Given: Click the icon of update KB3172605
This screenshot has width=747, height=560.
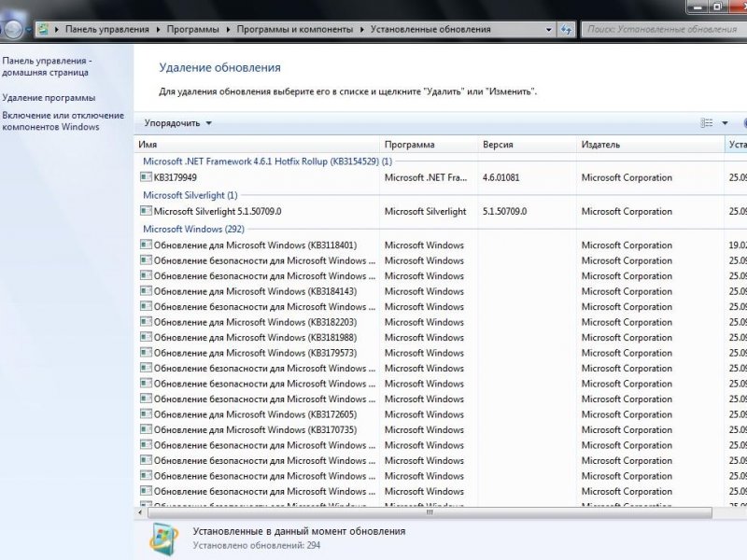Looking at the screenshot, I should pos(146,413).
